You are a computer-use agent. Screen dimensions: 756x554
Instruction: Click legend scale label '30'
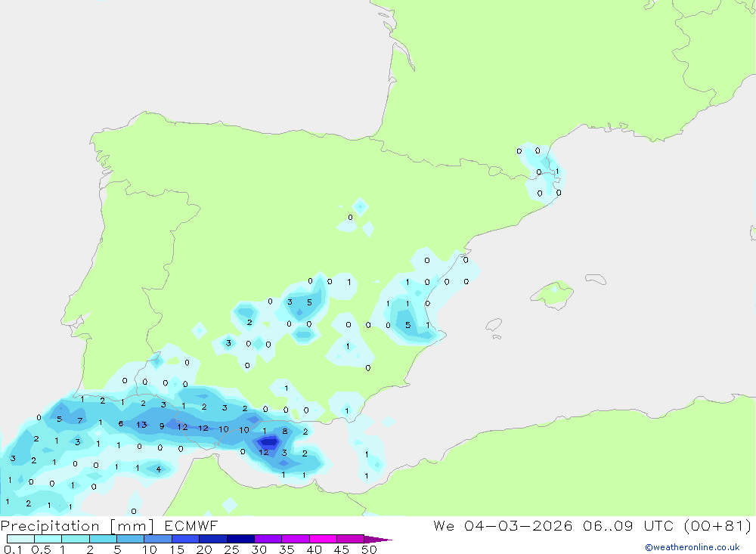pyautogui.click(x=259, y=549)
